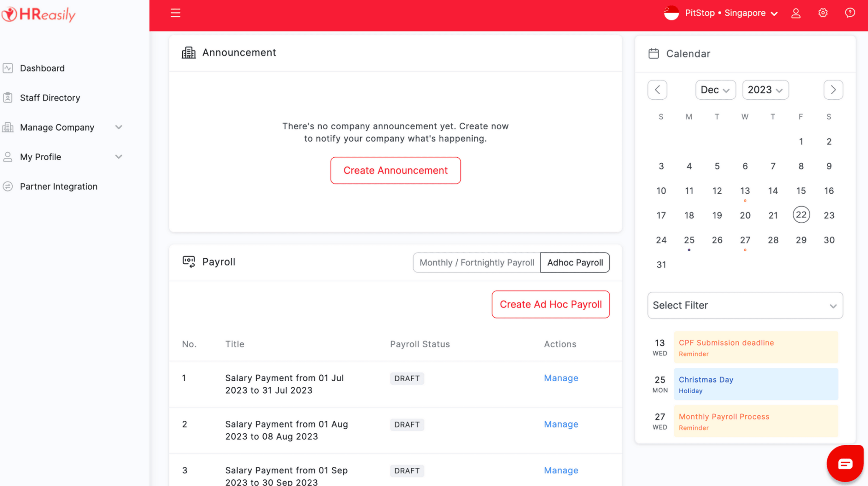Click the help question mark icon
868x486 pixels.
[x=850, y=13]
